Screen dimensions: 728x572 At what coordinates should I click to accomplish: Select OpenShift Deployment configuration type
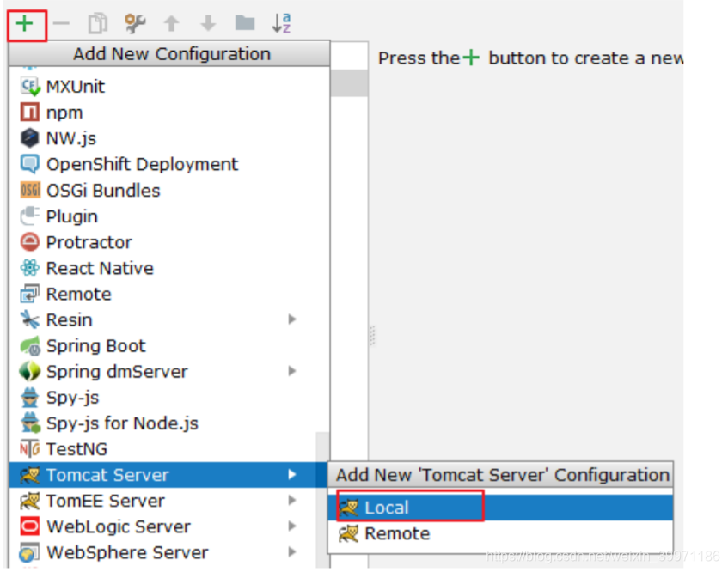[169, 164]
